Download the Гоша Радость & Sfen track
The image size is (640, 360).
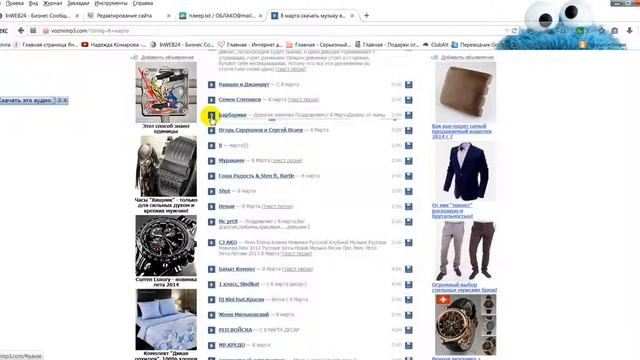[x=409, y=176]
